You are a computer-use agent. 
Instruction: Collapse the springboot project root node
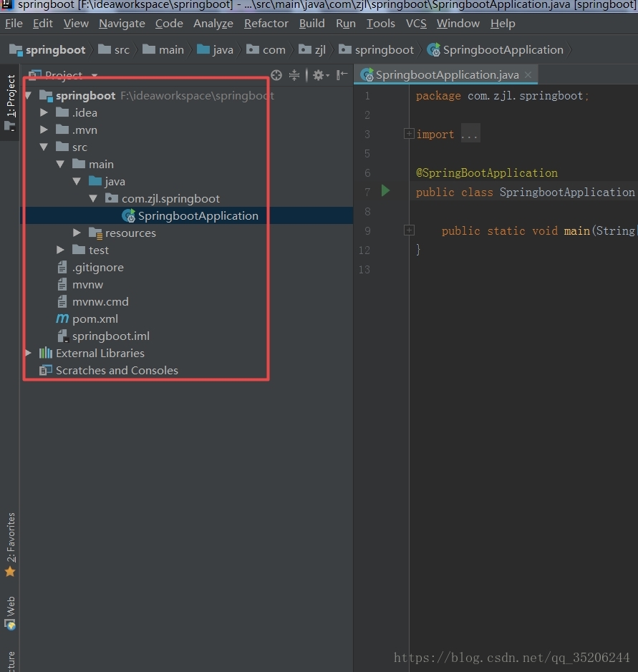28,96
